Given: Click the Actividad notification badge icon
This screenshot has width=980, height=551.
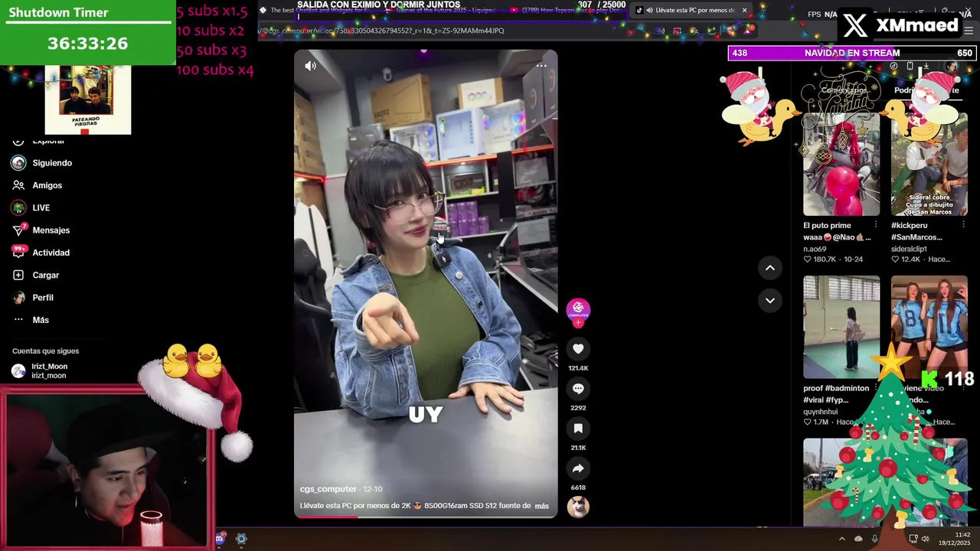Looking at the screenshot, I should [18, 251].
